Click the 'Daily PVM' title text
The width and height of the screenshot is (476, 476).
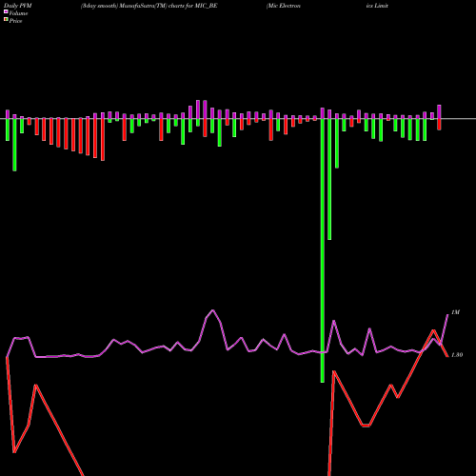tap(18, 6)
